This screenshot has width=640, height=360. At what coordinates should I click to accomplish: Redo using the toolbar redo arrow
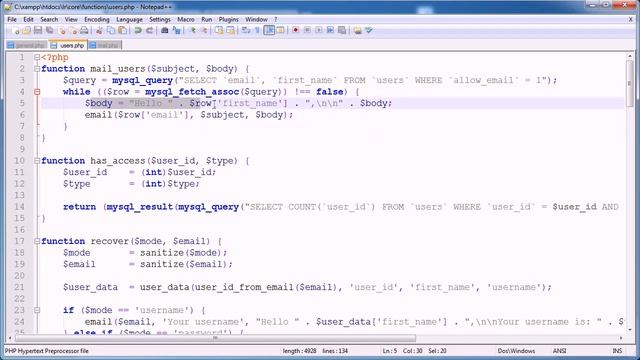click(149, 31)
